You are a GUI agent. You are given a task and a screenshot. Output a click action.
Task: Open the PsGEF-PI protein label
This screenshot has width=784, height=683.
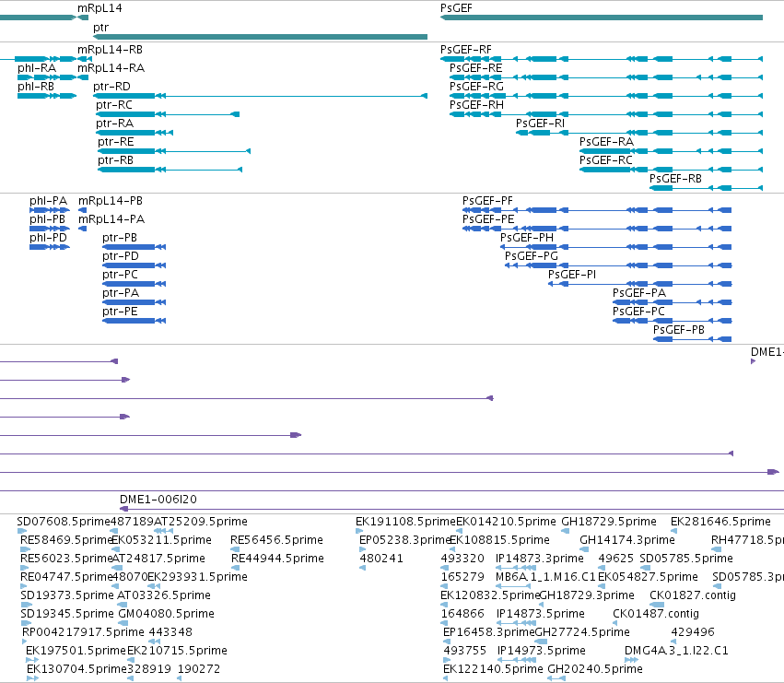point(572,276)
